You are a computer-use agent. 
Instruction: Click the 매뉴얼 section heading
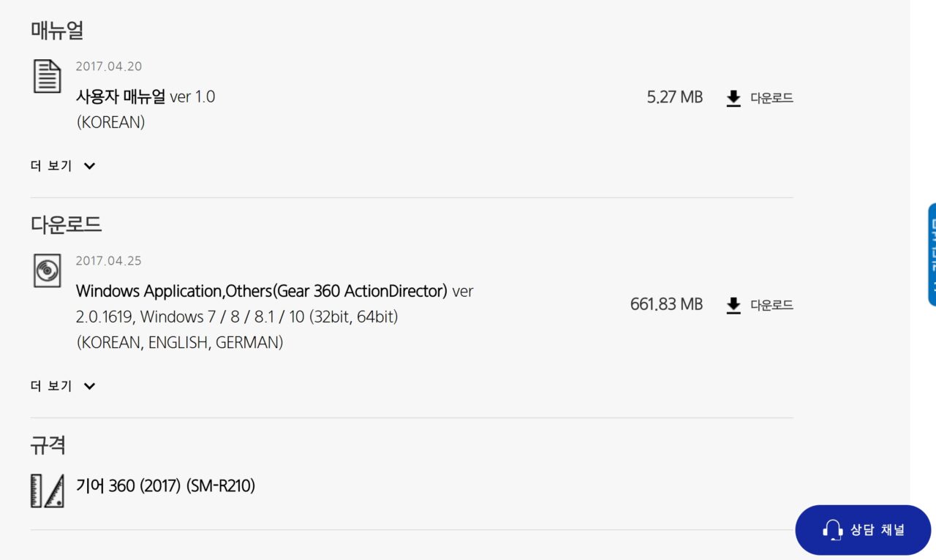point(57,31)
